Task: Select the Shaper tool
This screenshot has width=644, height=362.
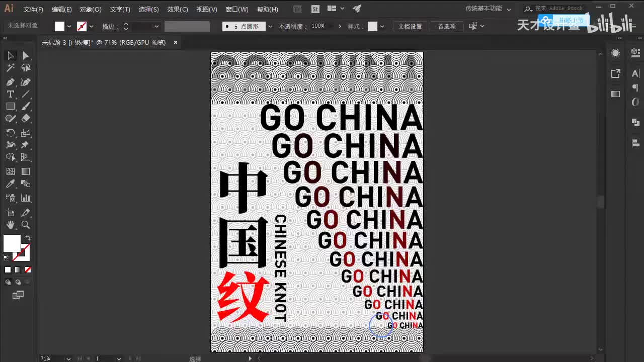Action: pyautogui.click(x=10, y=119)
